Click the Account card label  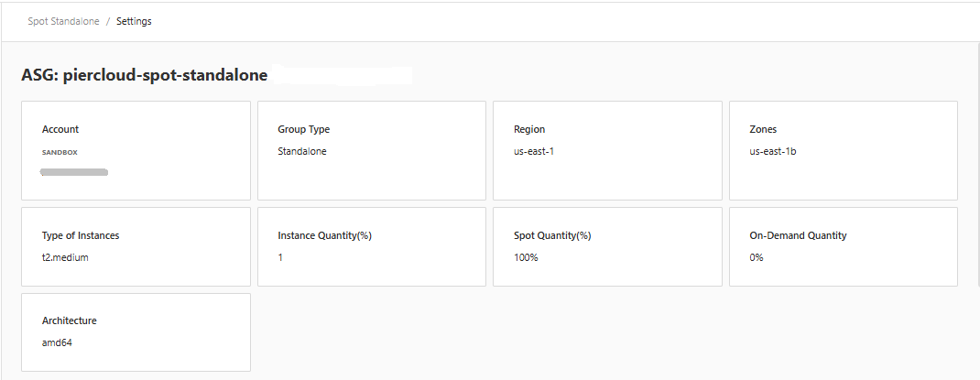click(x=60, y=129)
